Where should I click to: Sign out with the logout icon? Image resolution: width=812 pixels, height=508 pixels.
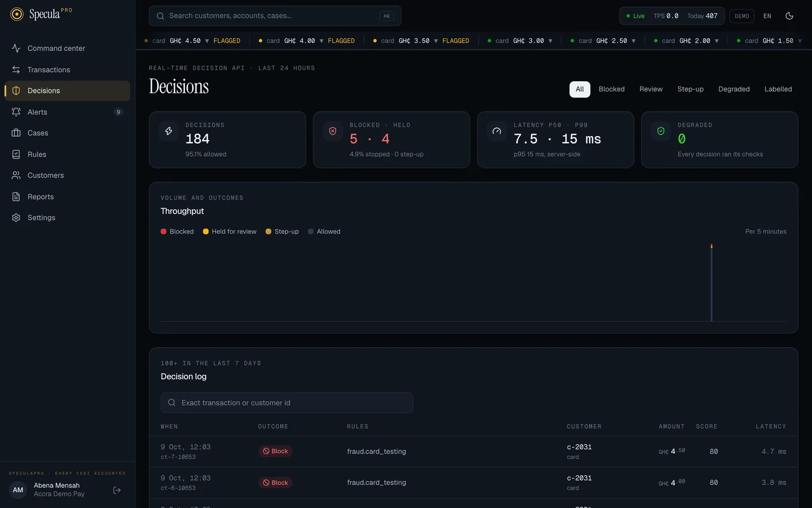coord(117,490)
